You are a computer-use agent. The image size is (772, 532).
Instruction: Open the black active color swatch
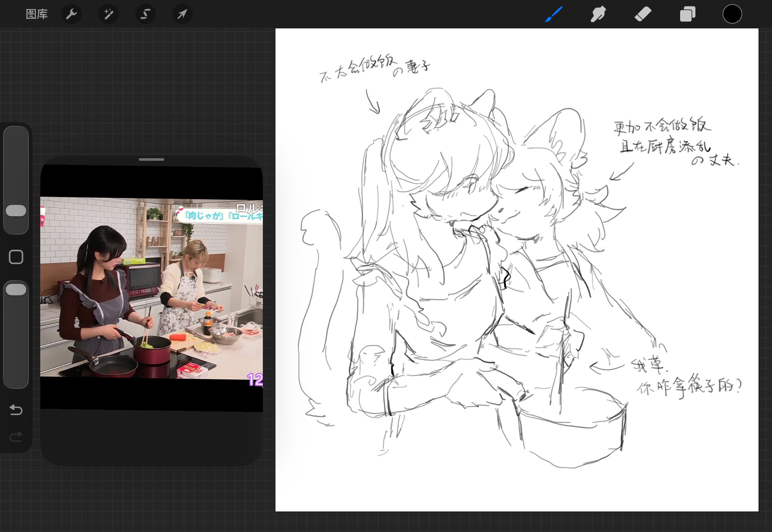[x=732, y=14]
